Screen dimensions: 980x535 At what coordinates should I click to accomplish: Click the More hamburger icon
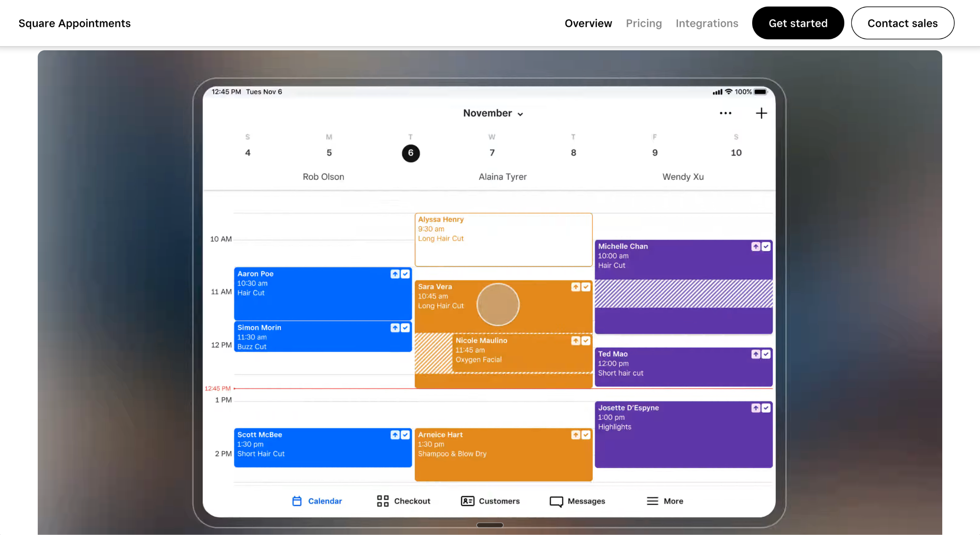point(652,501)
